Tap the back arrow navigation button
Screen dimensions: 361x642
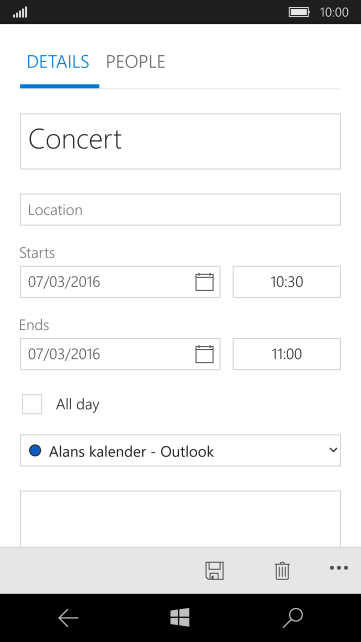point(68,617)
